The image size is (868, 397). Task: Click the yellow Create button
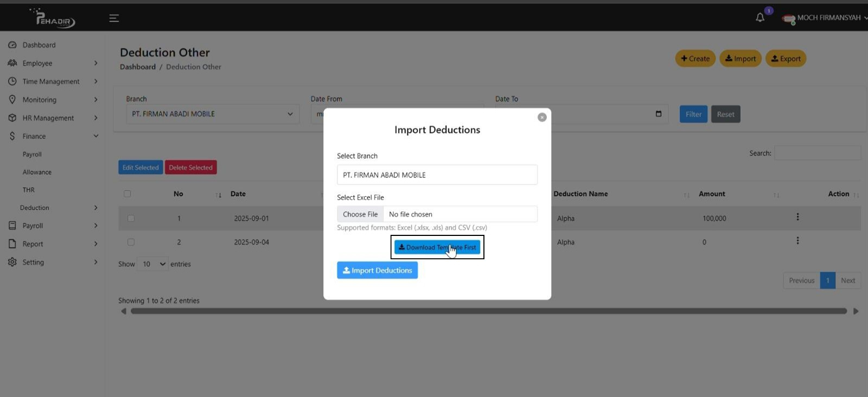tap(695, 59)
